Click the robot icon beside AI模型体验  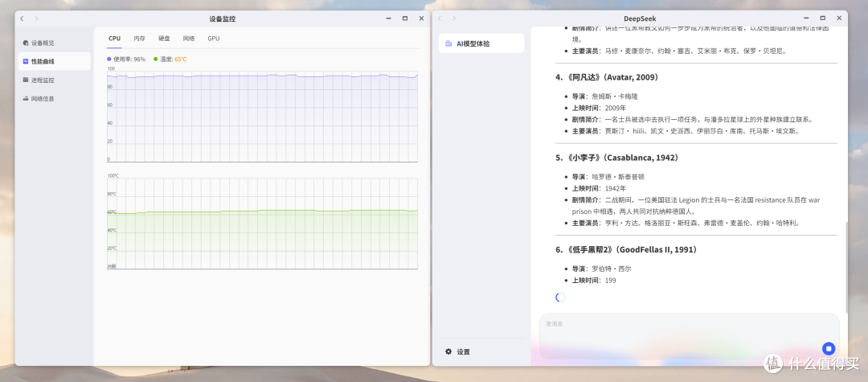448,43
